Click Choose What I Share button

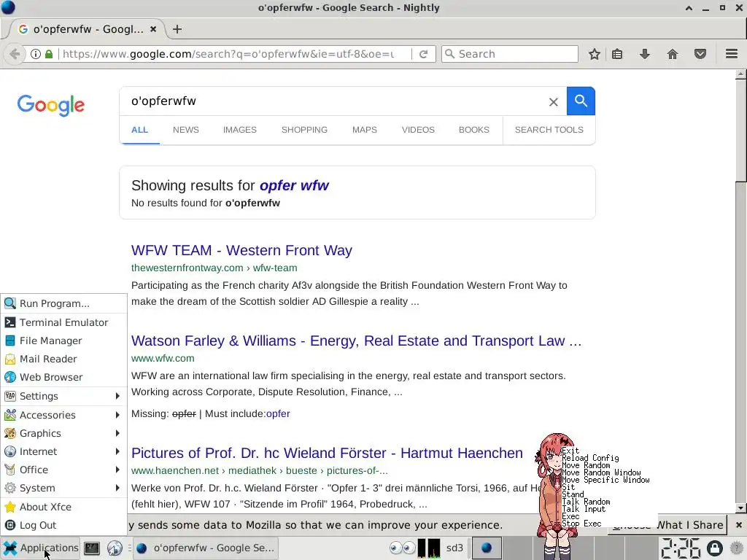pos(668,525)
